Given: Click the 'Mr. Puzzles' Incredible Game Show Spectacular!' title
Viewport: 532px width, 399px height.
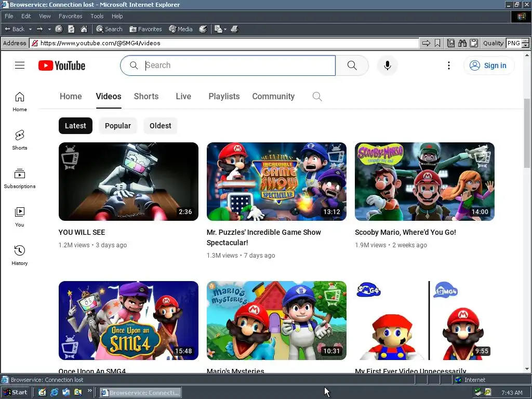Looking at the screenshot, I should click(x=263, y=237).
